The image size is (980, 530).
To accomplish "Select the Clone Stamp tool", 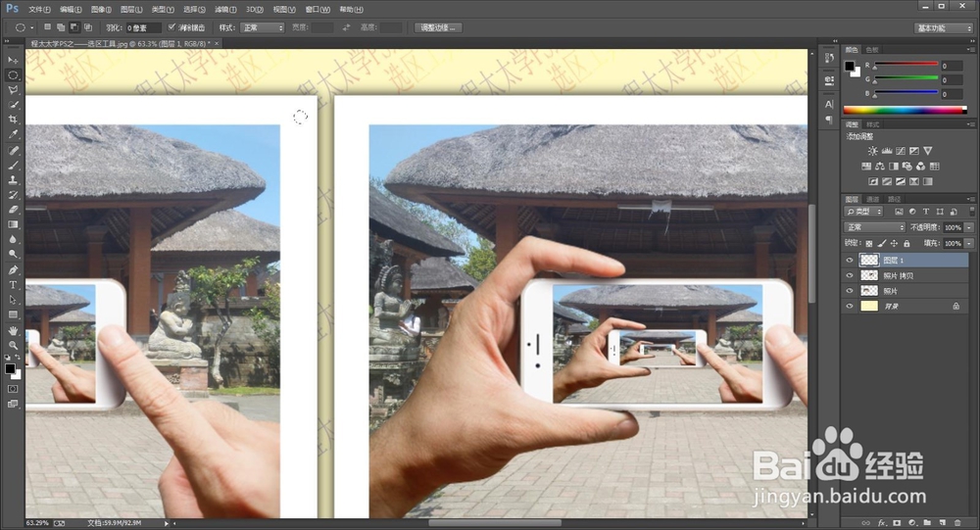I will pyautogui.click(x=13, y=180).
